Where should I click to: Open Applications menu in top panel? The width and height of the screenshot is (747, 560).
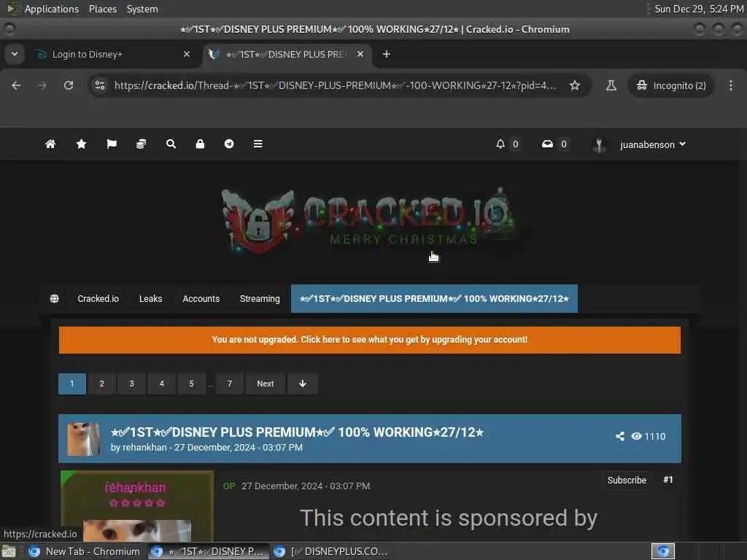[52, 9]
